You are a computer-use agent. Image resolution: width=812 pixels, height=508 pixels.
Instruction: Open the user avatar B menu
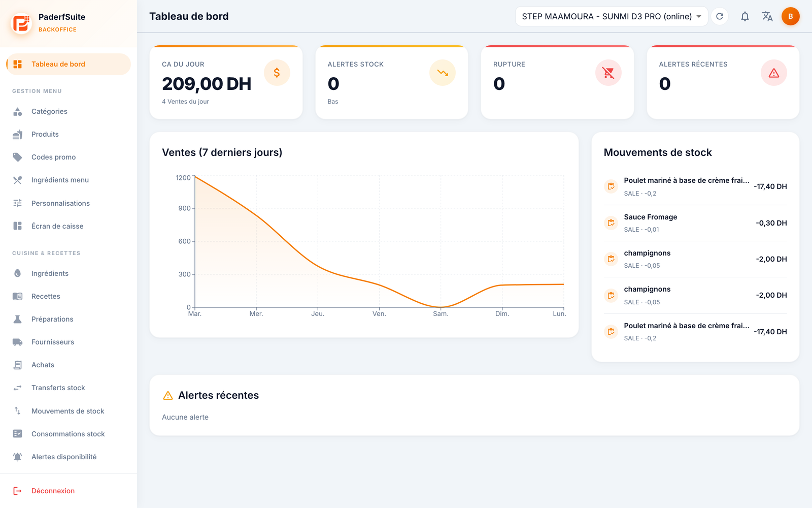point(790,16)
